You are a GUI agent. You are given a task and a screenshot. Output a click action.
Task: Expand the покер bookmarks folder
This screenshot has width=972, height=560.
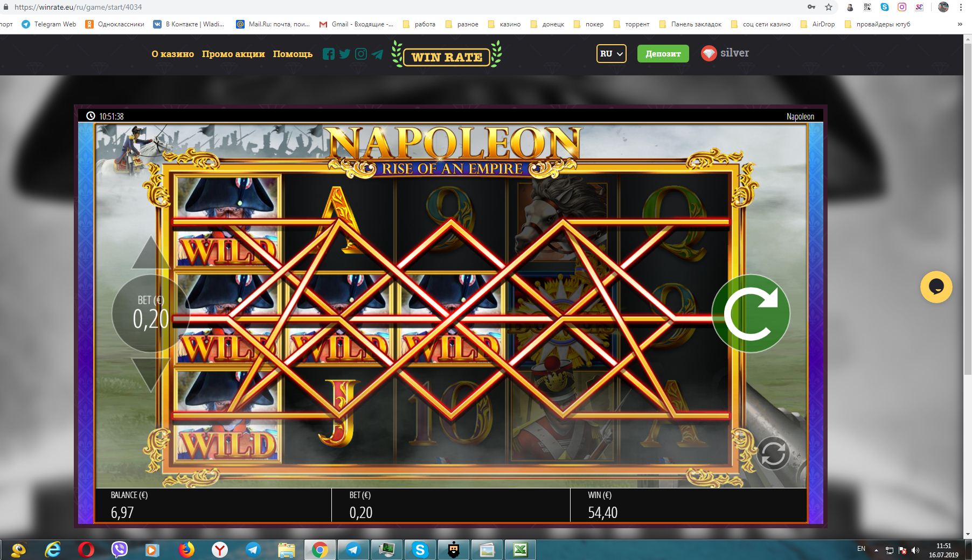point(588,24)
